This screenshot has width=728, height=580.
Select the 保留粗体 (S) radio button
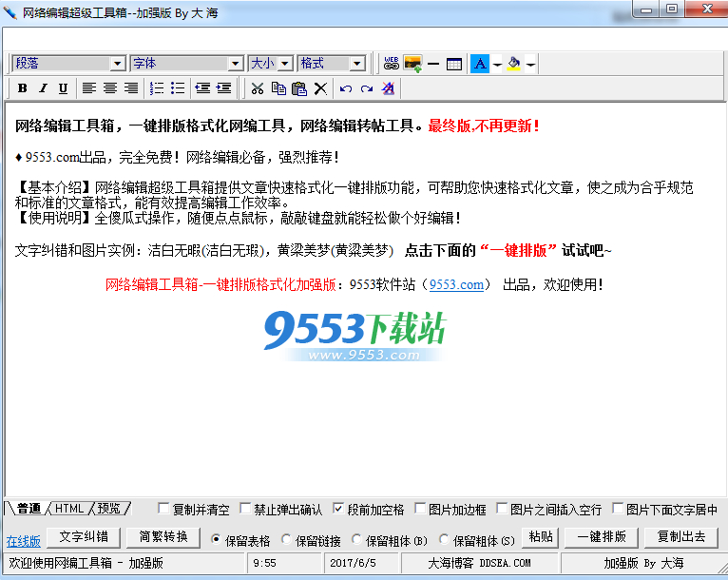(444, 539)
